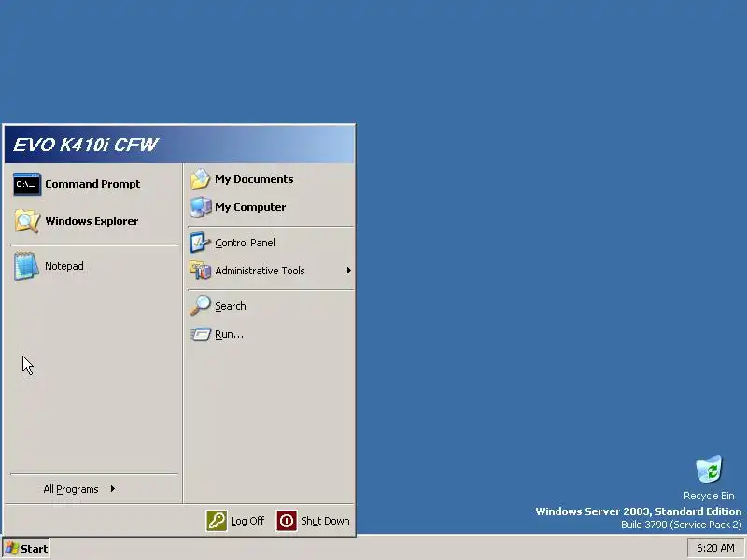The height and width of the screenshot is (560, 747).
Task: Launch Command Prompt from the menu label
Action: pos(92,184)
